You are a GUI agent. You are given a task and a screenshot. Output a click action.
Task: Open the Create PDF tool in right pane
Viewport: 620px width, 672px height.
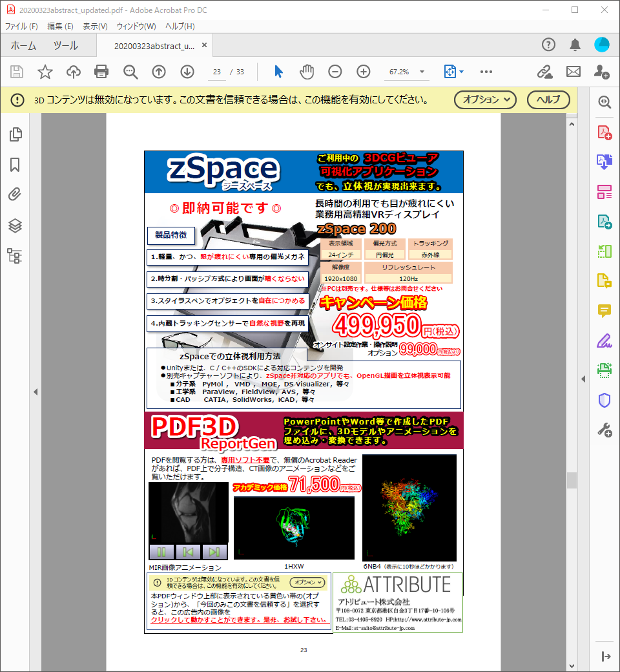tap(604, 132)
